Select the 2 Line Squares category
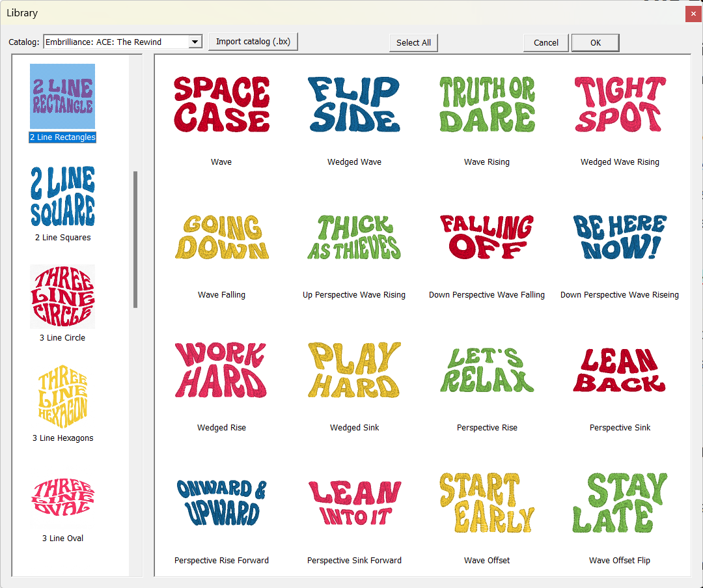703x588 pixels. click(62, 195)
